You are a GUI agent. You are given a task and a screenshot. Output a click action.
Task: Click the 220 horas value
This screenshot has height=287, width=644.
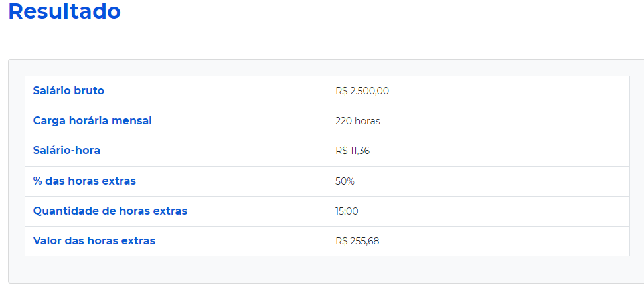click(358, 122)
